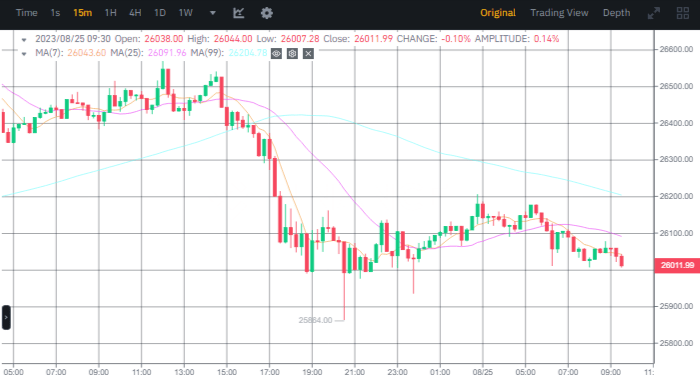Click the 09:00 time axis label after 08/25

tap(611, 372)
